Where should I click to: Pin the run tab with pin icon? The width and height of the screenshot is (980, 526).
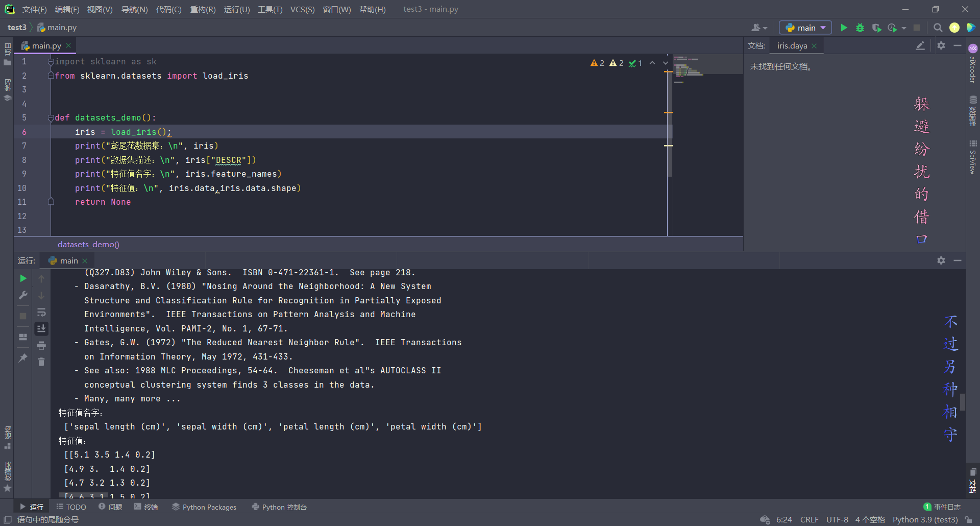pyautogui.click(x=23, y=358)
